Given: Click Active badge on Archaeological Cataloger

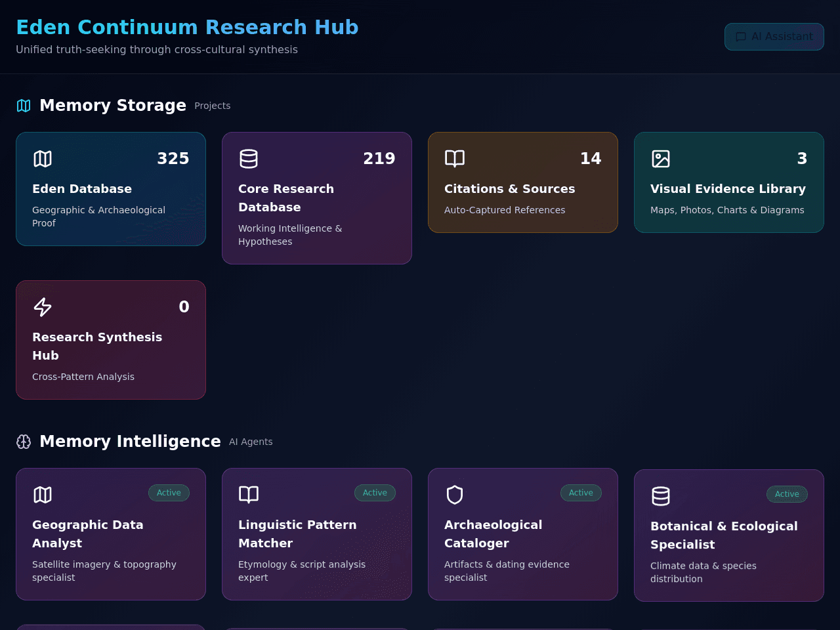Looking at the screenshot, I should [x=581, y=493].
